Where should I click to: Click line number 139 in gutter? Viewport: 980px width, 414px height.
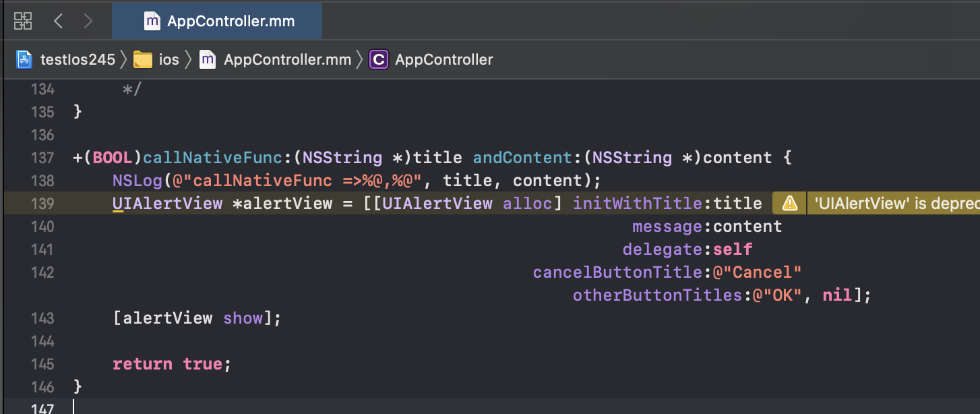coord(42,203)
